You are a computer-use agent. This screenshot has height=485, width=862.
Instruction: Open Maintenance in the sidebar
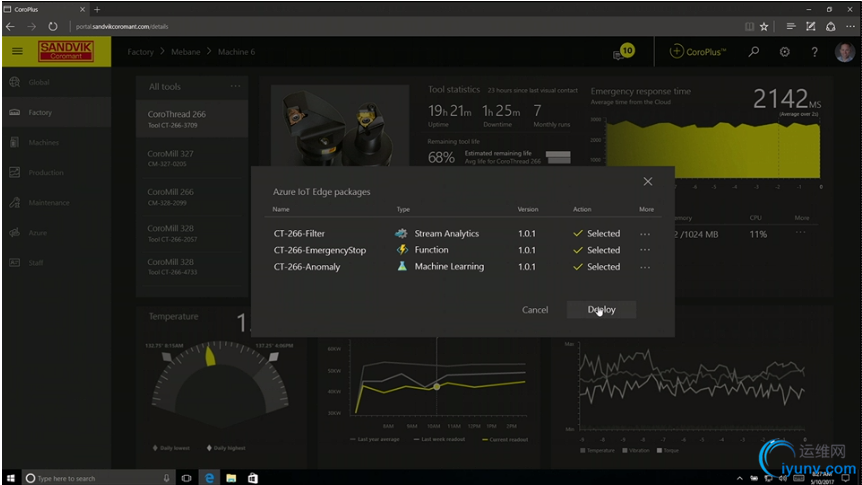click(57, 202)
